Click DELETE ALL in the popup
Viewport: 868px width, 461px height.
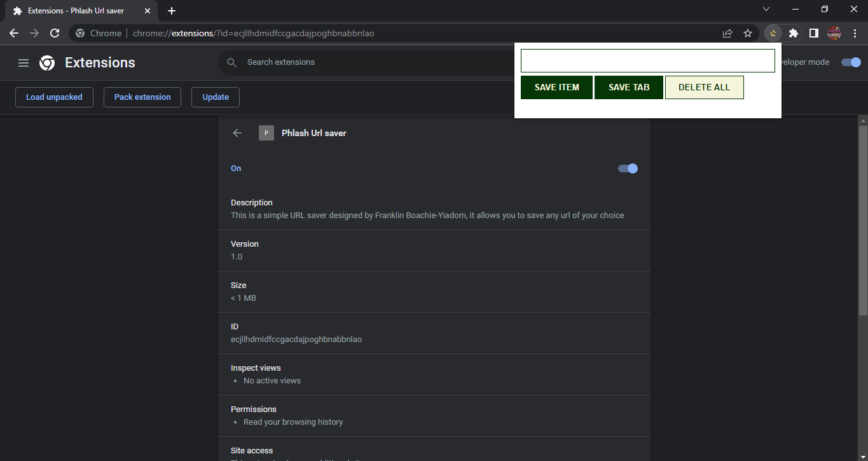tap(704, 87)
